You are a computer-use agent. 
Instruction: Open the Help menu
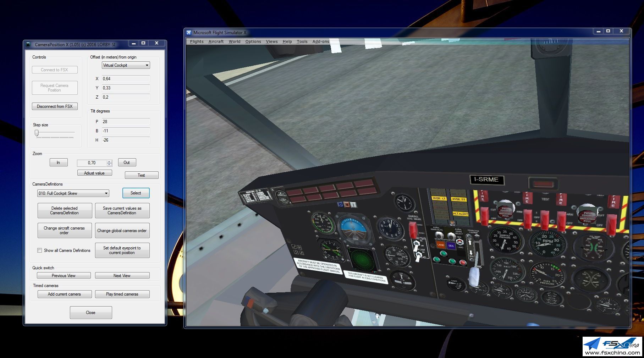coord(287,42)
